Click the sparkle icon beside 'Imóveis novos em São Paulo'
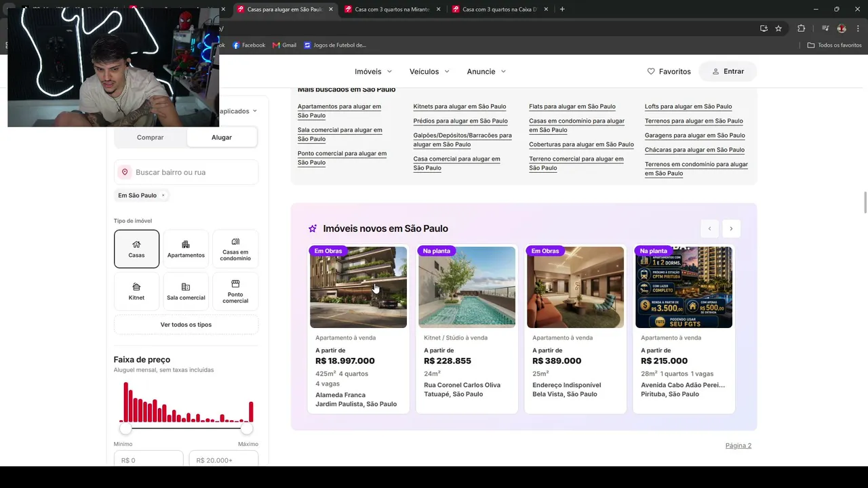This screenshot has width=868, height=488. click(x=313, y=228)
